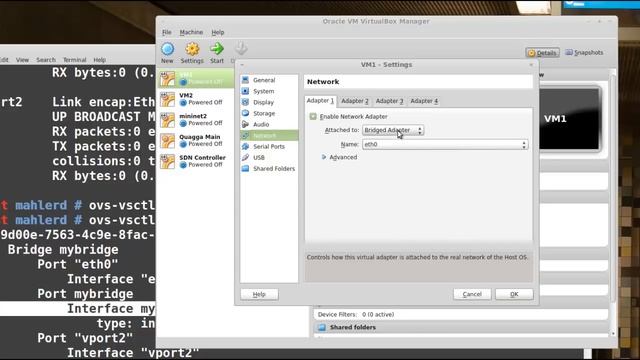Open the USB settings category
The height and width of the screenshot is (360, 640).
pos(269,157)
